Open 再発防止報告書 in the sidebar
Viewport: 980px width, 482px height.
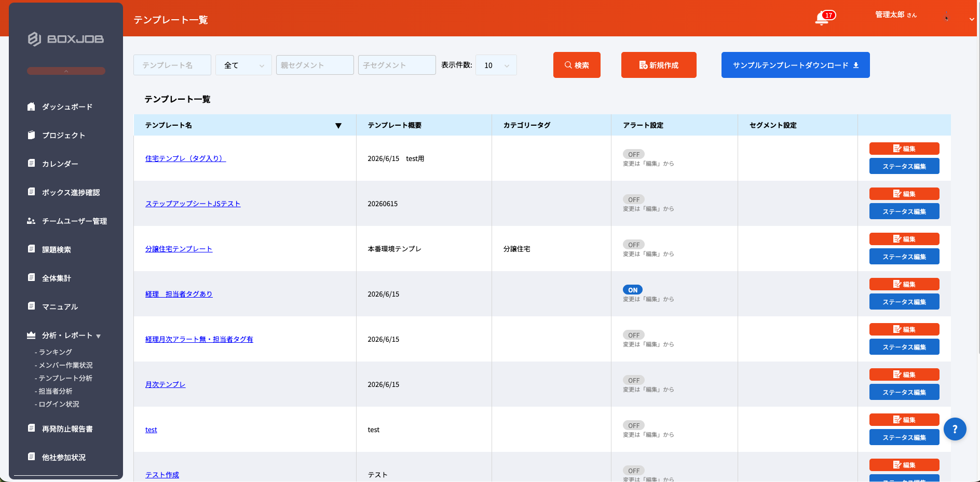67,429
